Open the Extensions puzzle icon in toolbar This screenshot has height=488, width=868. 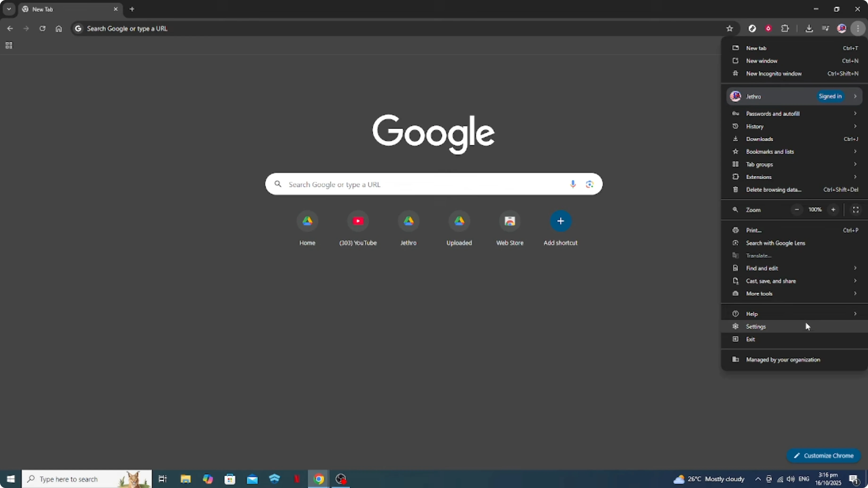point(785,28)
